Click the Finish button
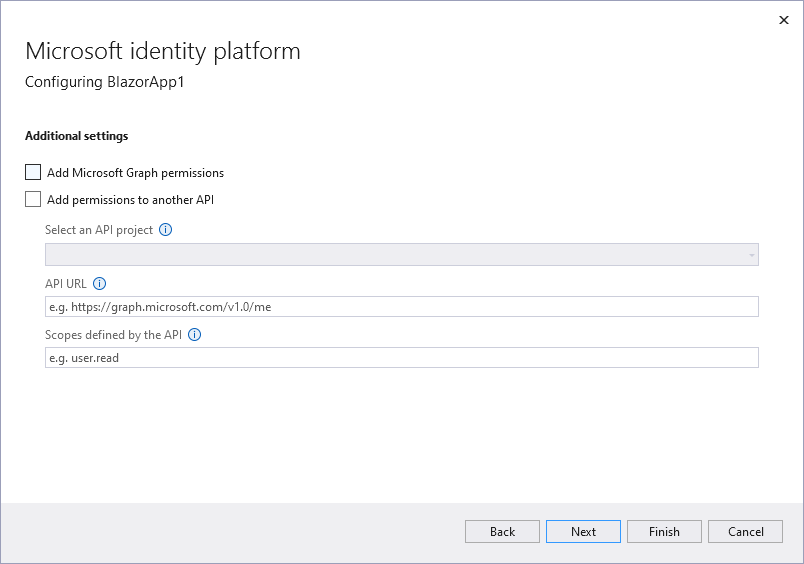Viewport: 804px width, 564px height. click(x=665, y=532)
